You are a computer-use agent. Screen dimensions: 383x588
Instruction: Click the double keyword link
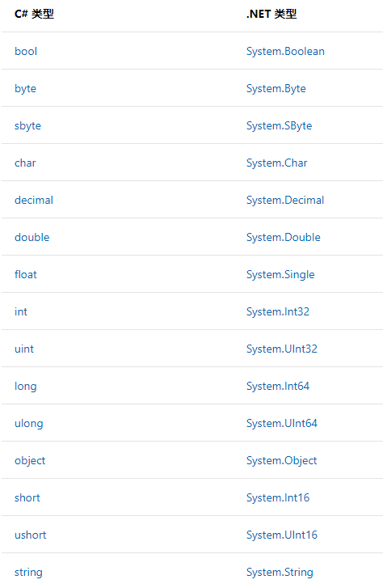(x=32, y=237)
